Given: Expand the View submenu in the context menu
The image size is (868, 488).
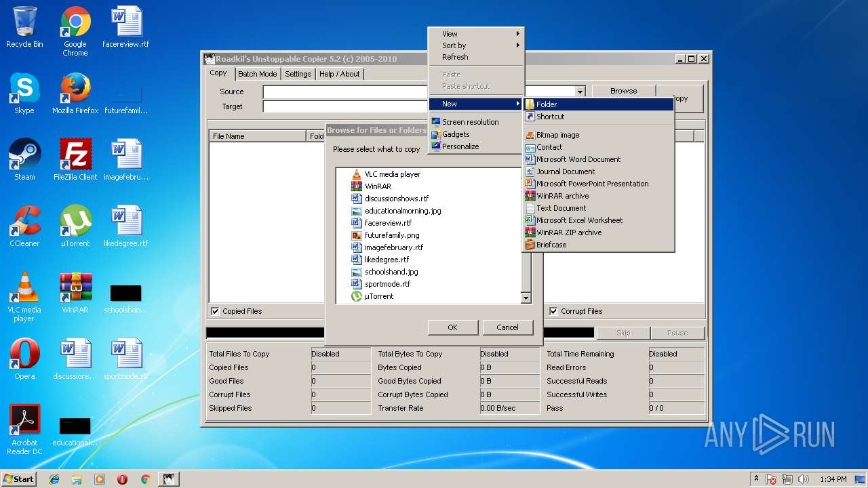Looking at the screenshot, I should [x=476, y=34].
